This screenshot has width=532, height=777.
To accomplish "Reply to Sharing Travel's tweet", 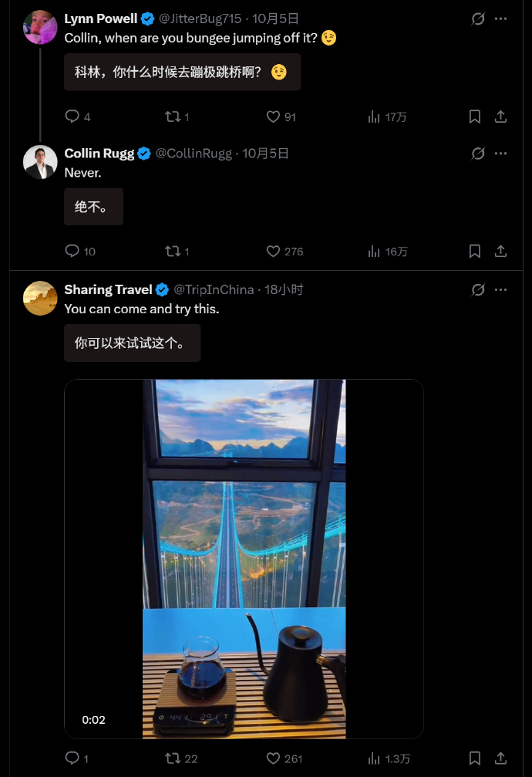I will click(72, 758).
